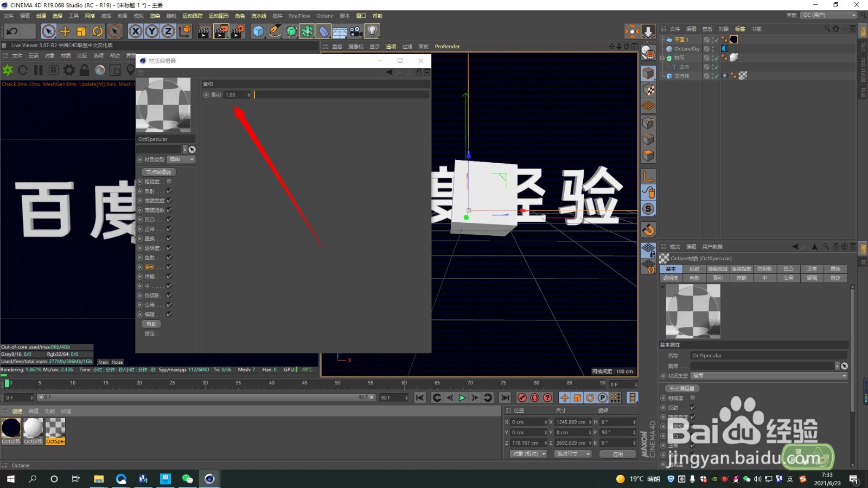
Task: Play the timeline animation forward
Action: tap(462, 397)
